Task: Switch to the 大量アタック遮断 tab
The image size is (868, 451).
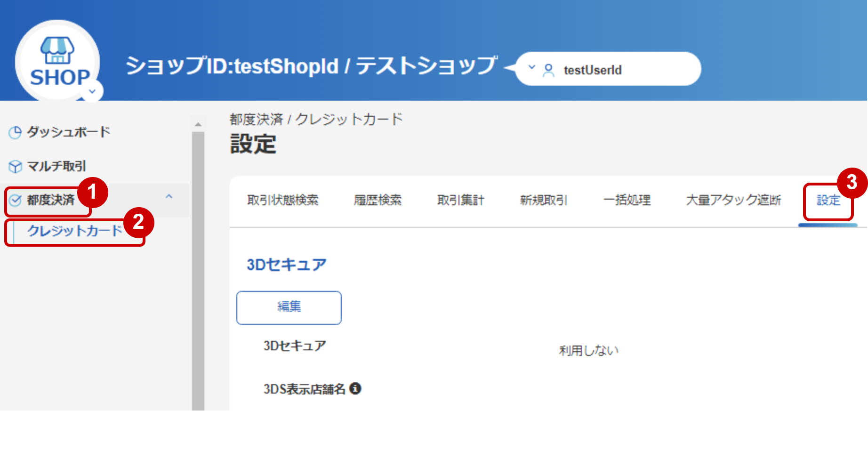Action: 733,200
